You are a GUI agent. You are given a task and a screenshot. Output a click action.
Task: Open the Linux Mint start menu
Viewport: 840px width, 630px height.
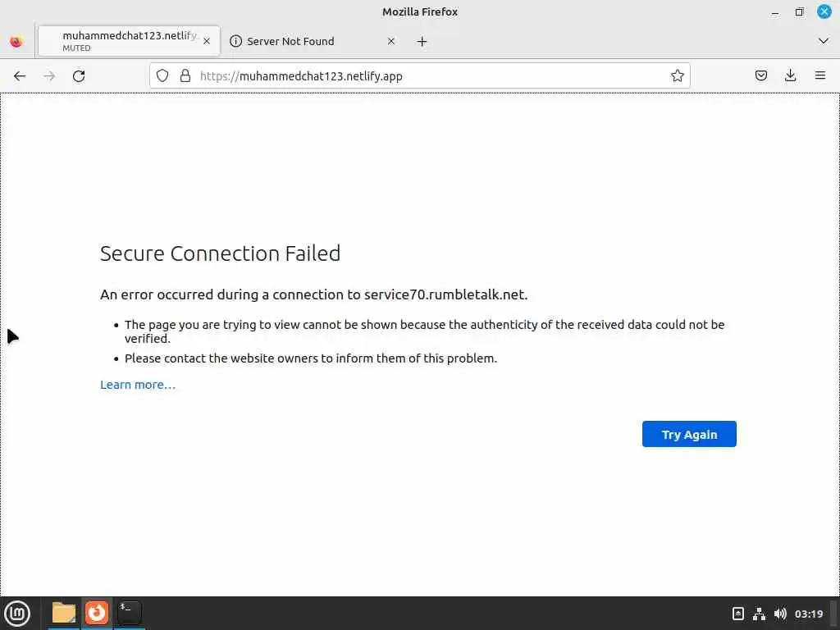[x=17, y=613]
